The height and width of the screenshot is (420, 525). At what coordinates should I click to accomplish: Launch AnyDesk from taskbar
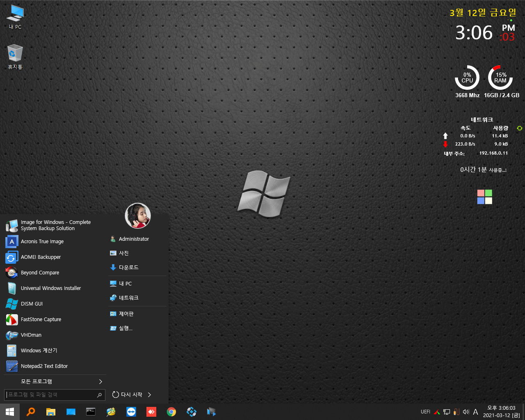coord(151,412)
